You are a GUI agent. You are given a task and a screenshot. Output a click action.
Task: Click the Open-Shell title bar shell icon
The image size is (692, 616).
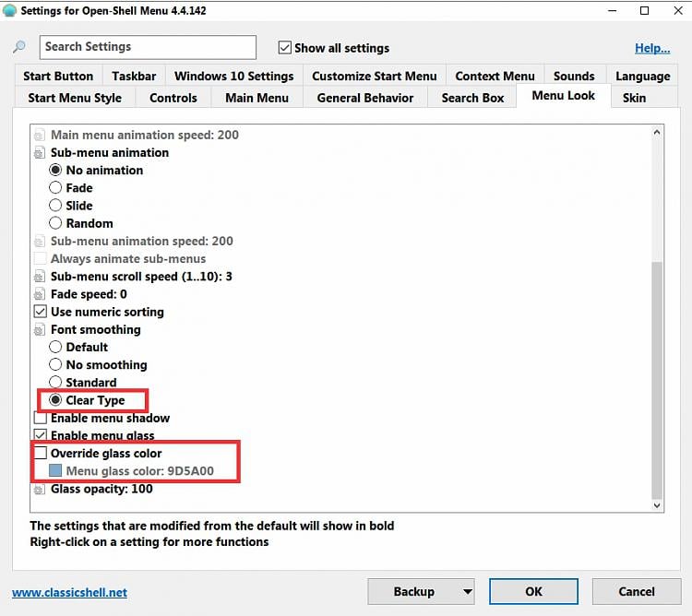(9, 10)
